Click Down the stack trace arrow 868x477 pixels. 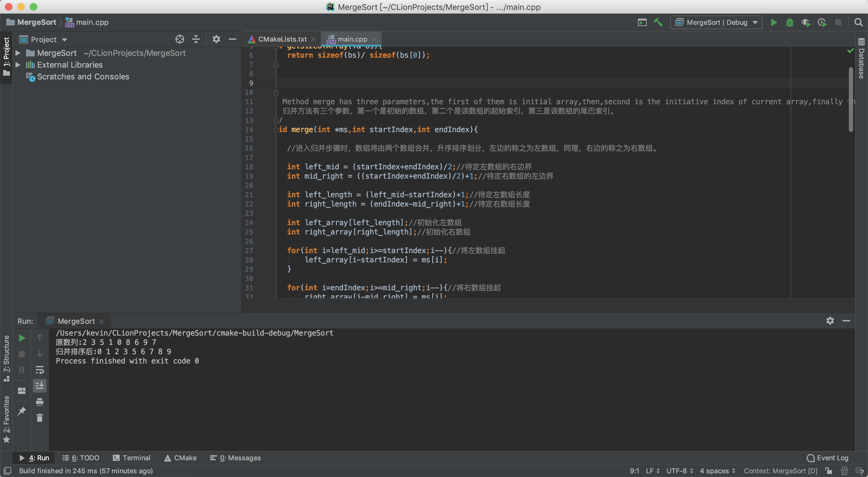(x=39, y=354)
